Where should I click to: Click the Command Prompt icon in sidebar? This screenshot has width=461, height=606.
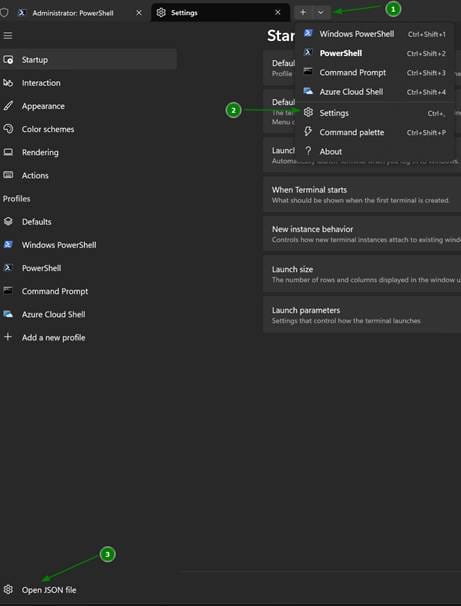point(8,291)
